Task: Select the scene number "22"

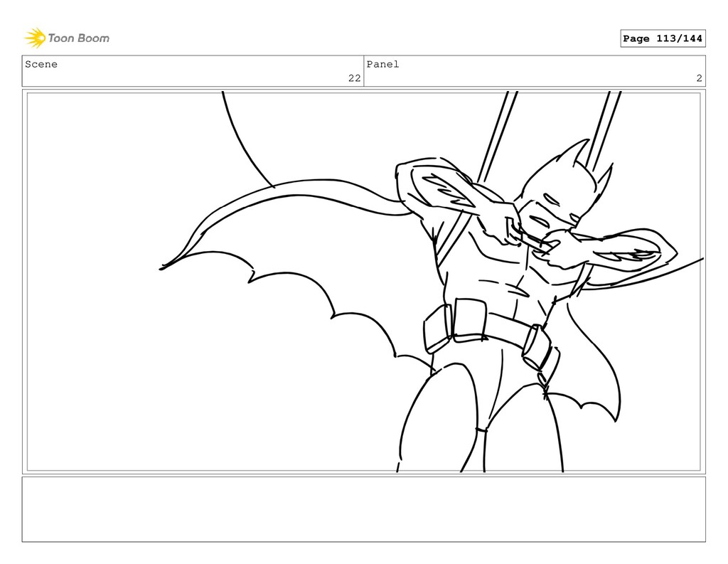Action: point(354,78)
